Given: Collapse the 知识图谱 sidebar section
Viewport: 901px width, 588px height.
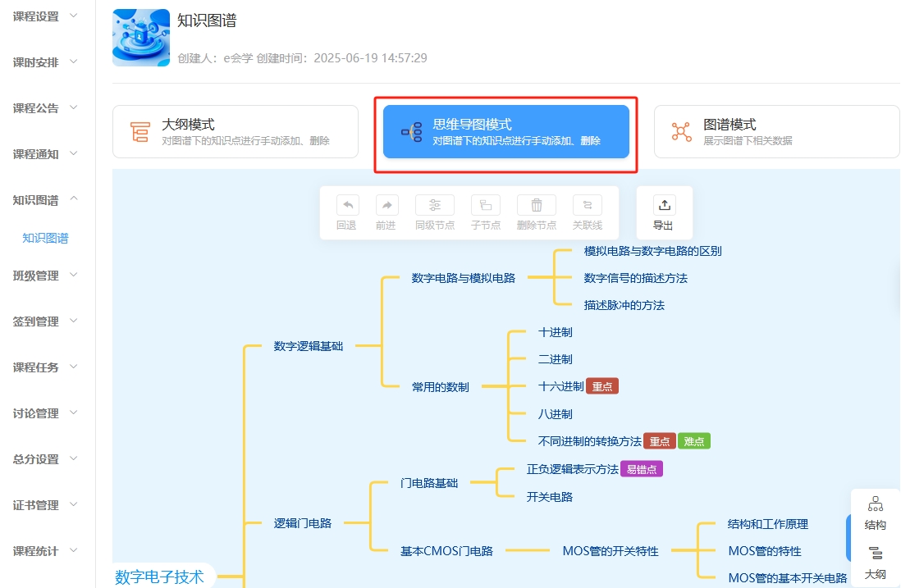Looking at the screenshot, I should (46, 200).
